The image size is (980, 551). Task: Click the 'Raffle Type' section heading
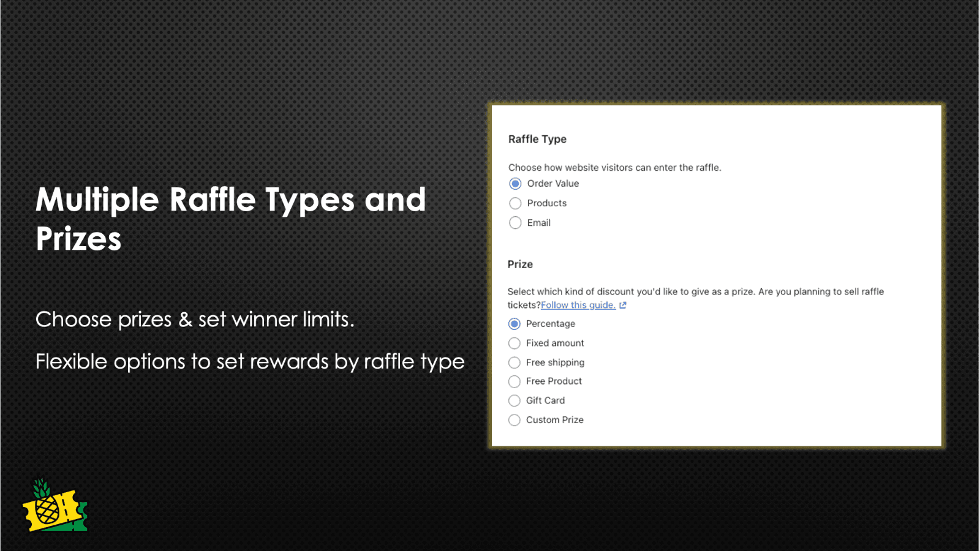coord(537,139)
